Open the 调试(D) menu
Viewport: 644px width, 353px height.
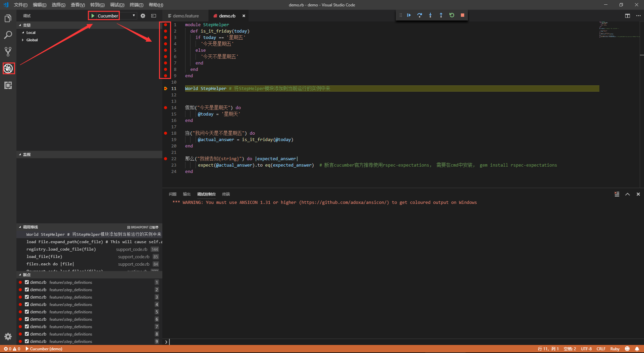(117, 5)
